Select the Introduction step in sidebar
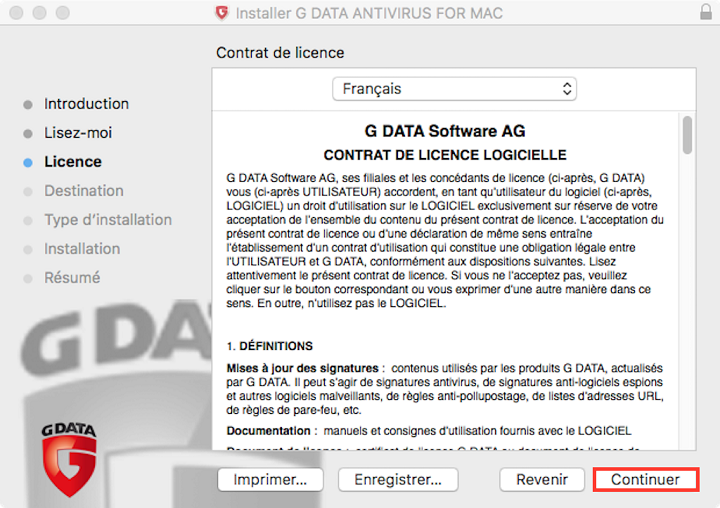The width and height of the screenshot is (720, 508). (86, 104)
